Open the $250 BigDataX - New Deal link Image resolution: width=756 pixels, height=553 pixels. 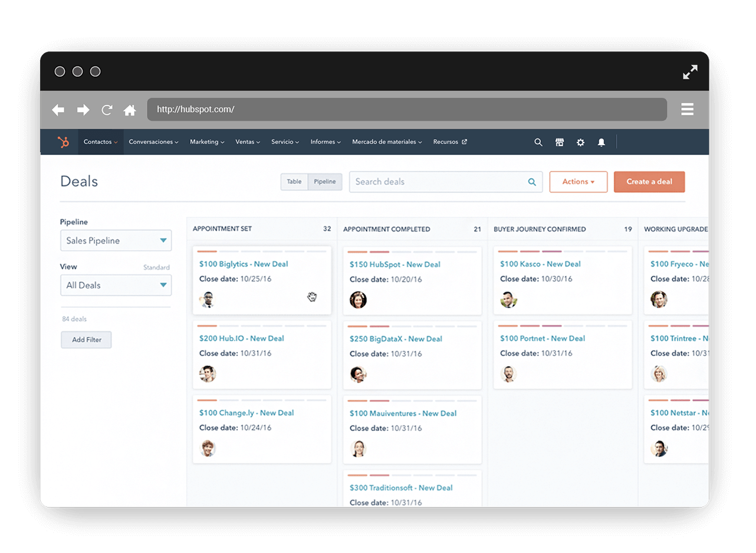(396, 339)
